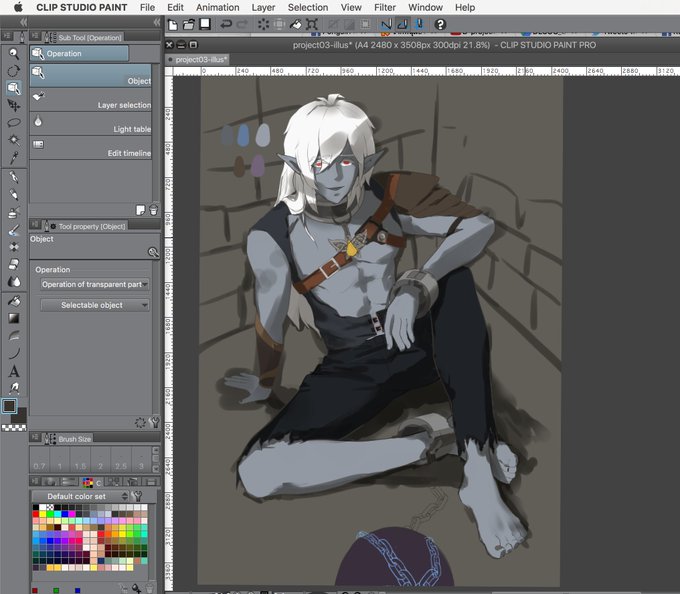Viewport: 680px width, 594px height.
Task: Open color set wrench settings
Action: (137, 496)
